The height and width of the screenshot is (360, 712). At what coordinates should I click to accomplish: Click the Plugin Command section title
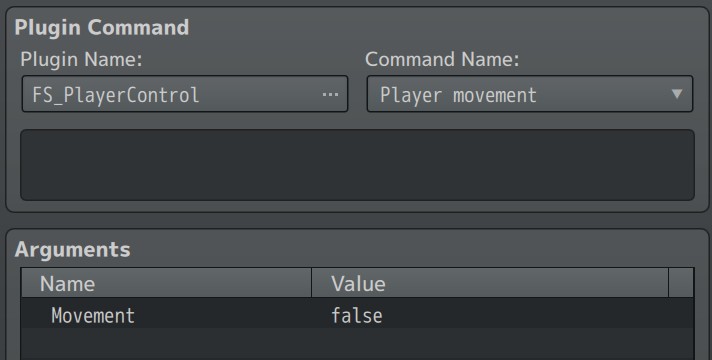tap(102, 27)
